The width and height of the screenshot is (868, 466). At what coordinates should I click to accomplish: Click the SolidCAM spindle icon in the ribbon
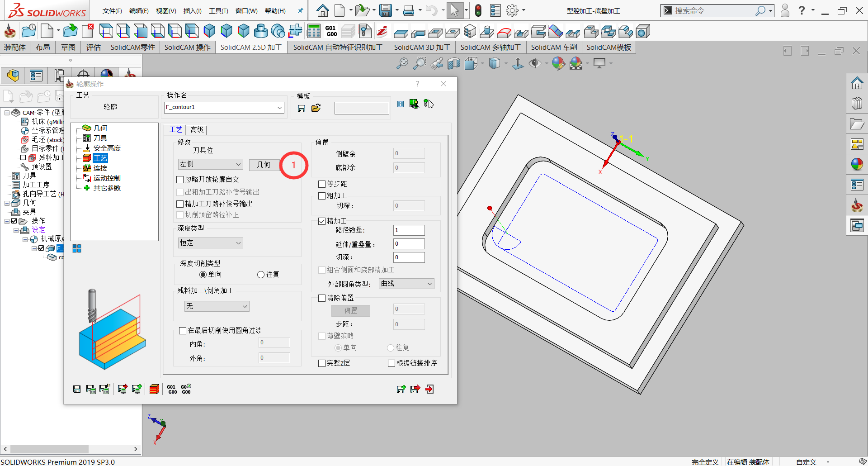tap(9, 31)
